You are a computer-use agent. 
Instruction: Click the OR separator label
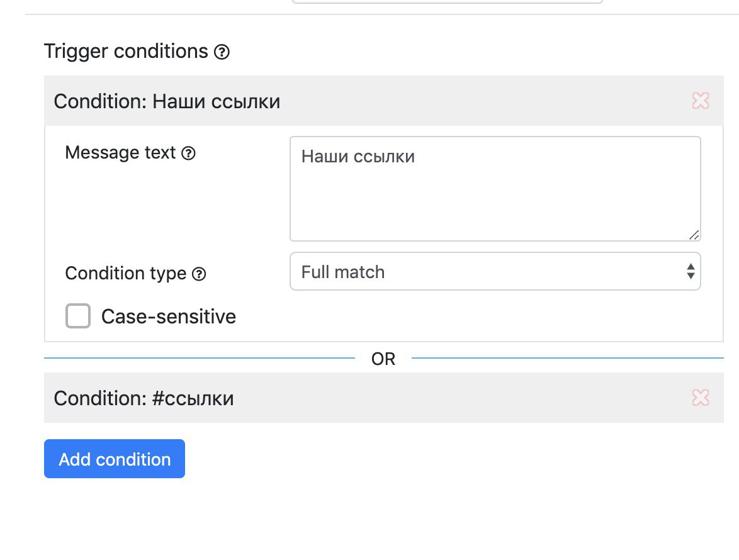click(x=383, y=359)
